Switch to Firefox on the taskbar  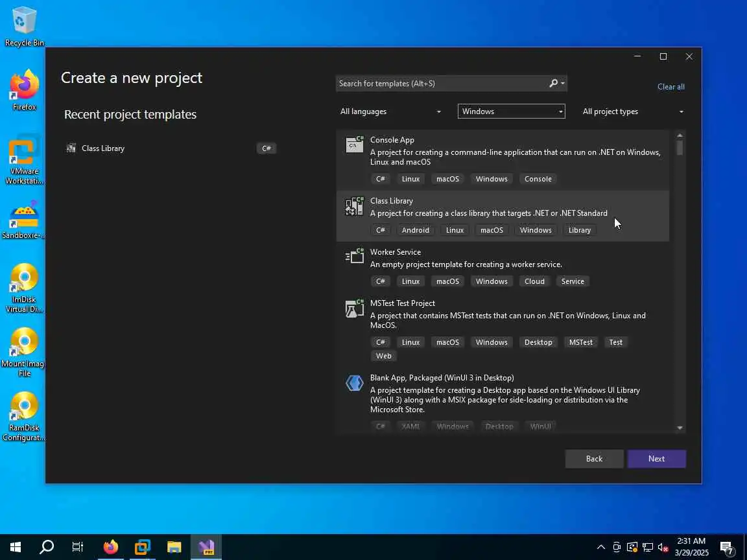[110, 547]
